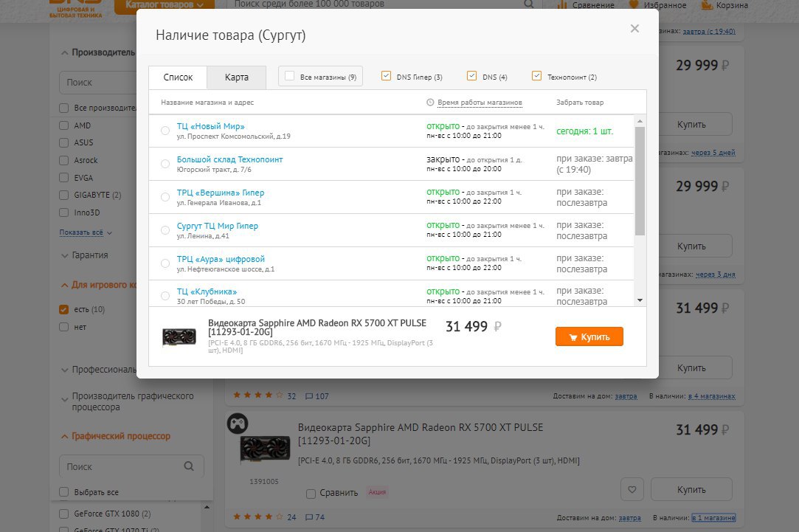The width and height of the screenshot is (799, 532).
Task: Select radio for ТРЦ «Аура» цифровой
Action: 165,263
